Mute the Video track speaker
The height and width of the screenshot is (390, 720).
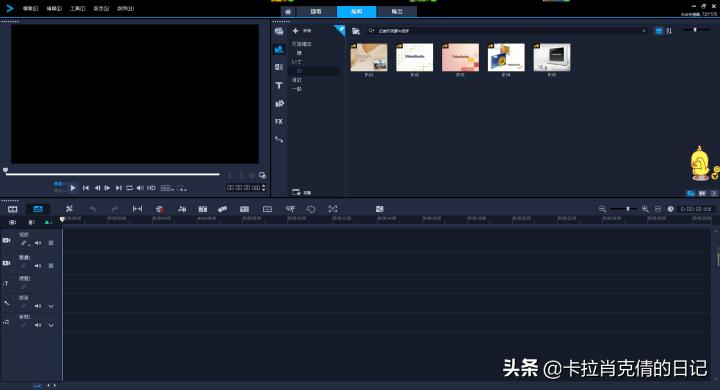38,243
